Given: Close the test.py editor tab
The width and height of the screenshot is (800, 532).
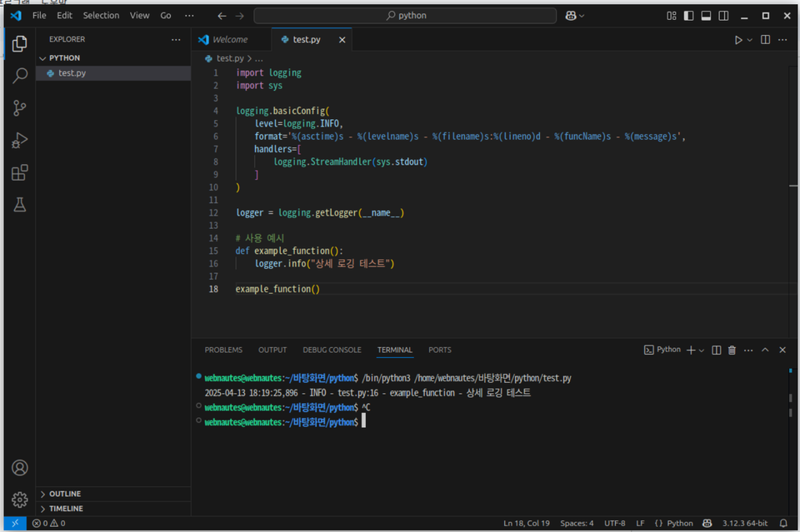Looking at the screenshot, I should pyautogui.click(x=342, y=40).
